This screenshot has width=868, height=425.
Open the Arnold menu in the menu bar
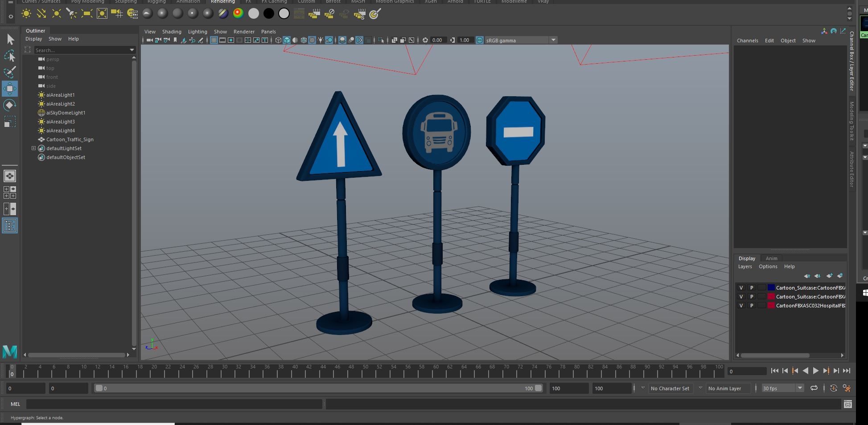click(455, 2)
